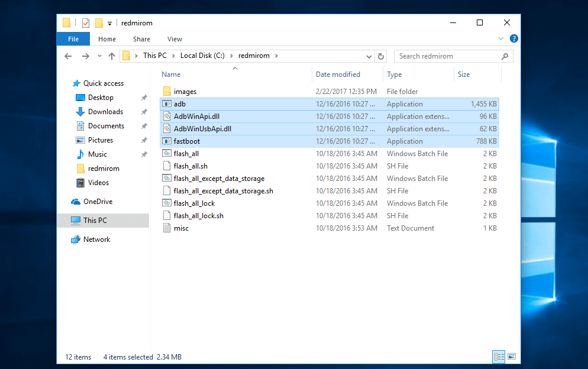588x369 pixels.
Task: Select the images folder icon
Action: point(167,91)
